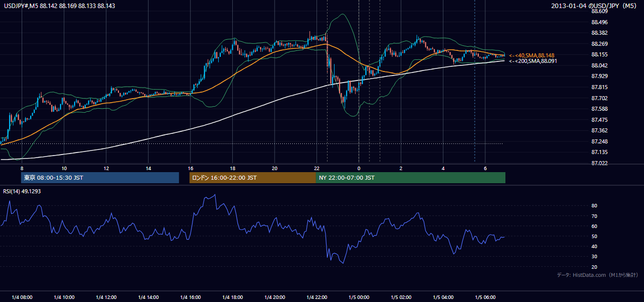Click the bottom time label 1/5 00:00
Viewport: 644px width, 302px height.
point(359,297)
